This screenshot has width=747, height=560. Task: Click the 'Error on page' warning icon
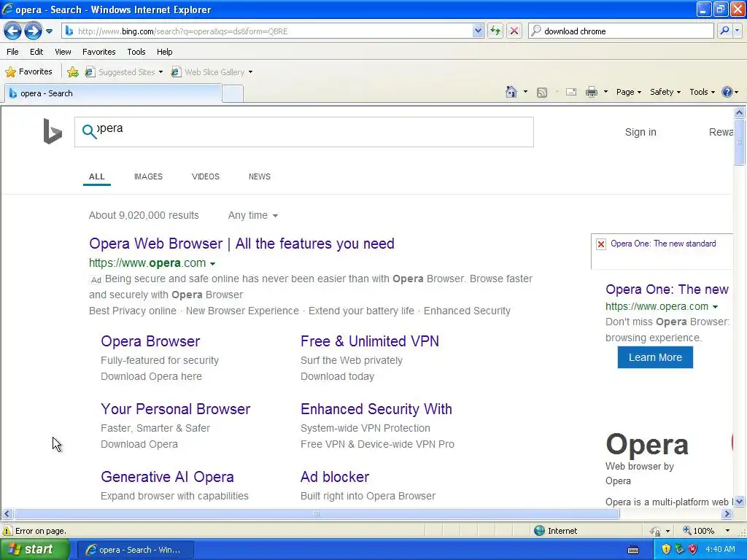[7, 531]
